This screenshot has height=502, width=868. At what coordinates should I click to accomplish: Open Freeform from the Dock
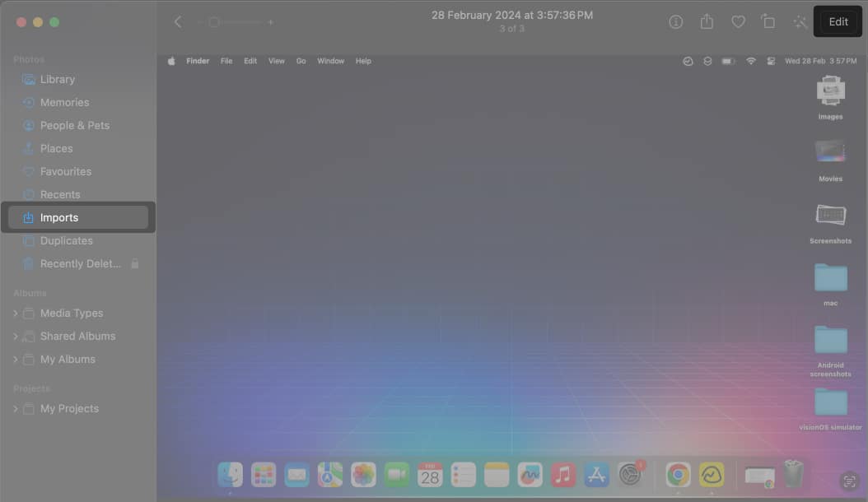530,475
